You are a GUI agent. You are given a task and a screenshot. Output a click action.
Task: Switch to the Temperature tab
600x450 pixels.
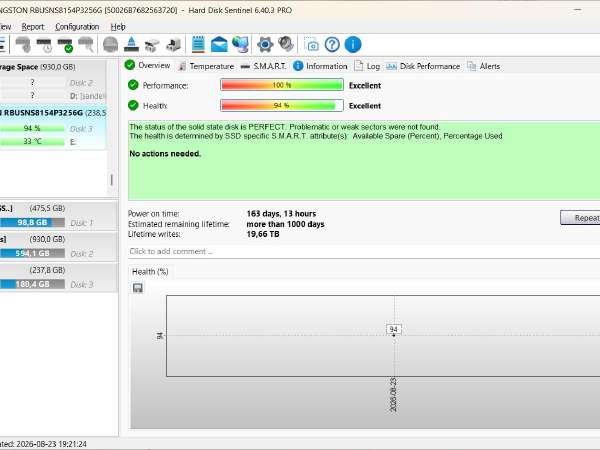(206, 66)
